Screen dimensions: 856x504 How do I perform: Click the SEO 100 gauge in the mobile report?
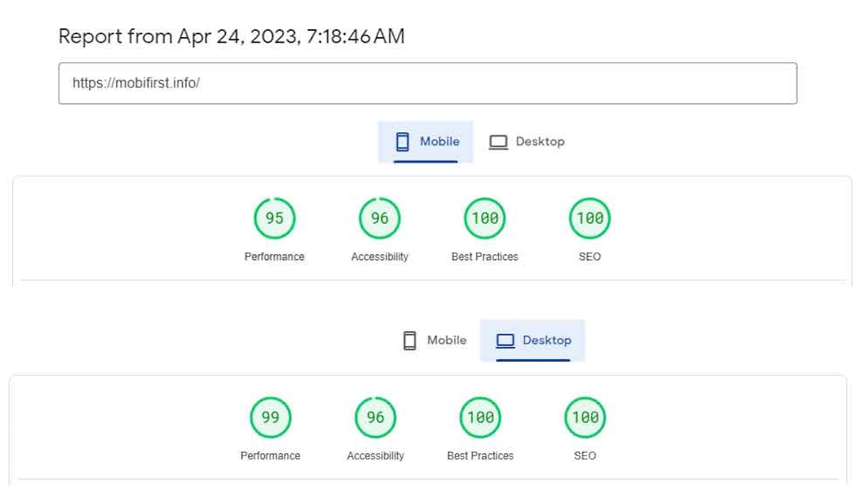pos(590,218)
